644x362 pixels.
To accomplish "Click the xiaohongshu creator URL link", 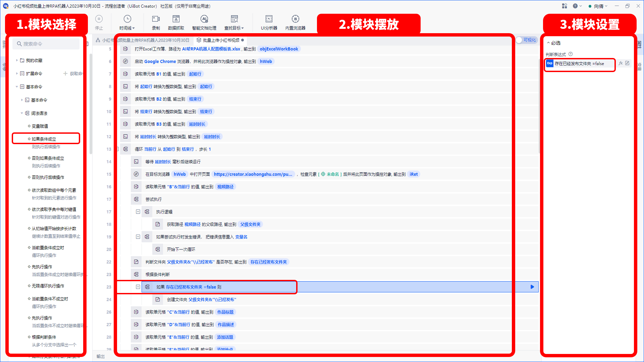I will (x=253, y=174).
